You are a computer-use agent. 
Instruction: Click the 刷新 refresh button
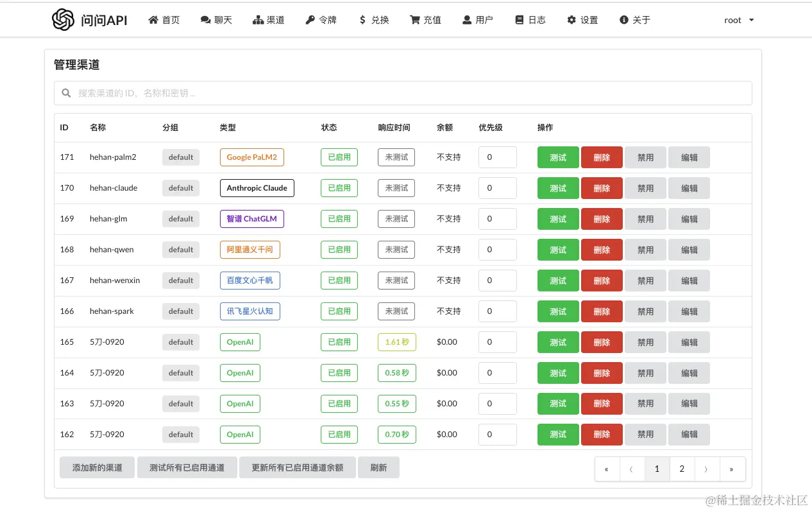click(x=378, y=468)
